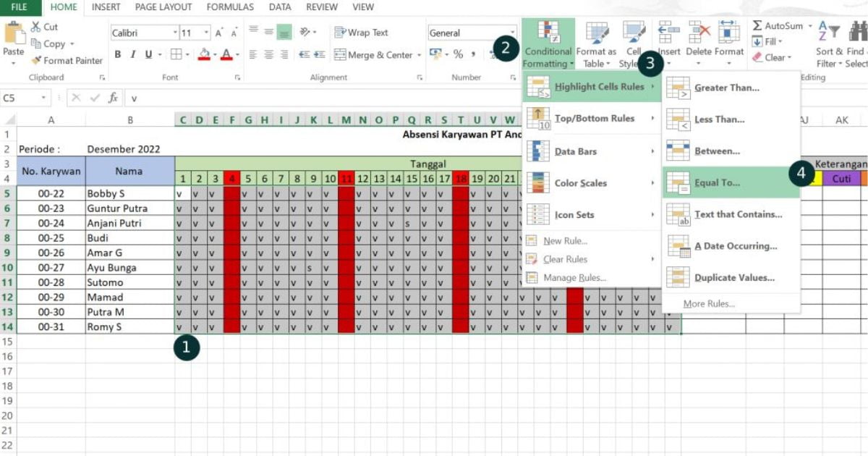Click the AutoSum sigma icon
Viewport: 868px width, 456px height.
coord(757,26)
